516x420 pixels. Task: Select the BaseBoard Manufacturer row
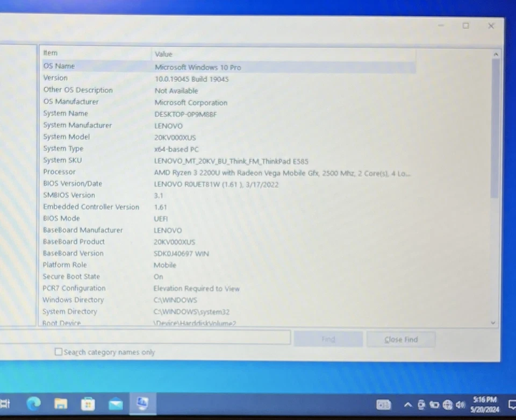[229, 230]
